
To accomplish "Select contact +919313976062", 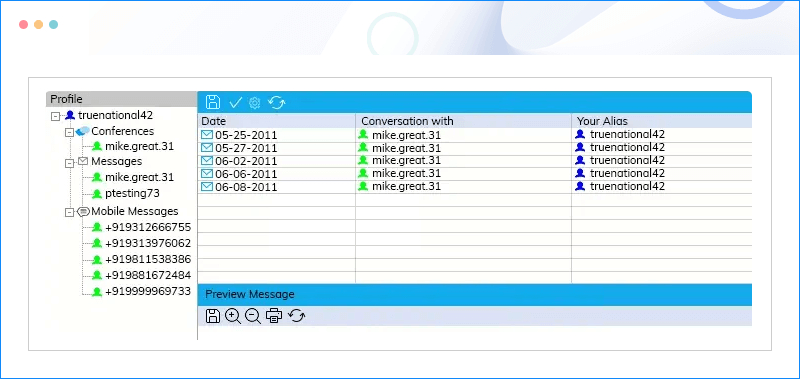I will pos(148,243).
